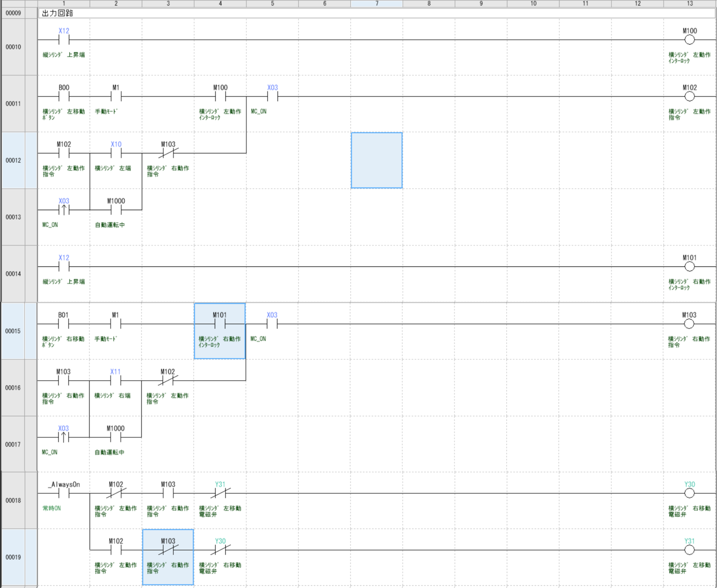Viewport: 717px width, 588px height.
Task: Click the M103 normally closed contact on rung 00012
Action: (168, 153)
